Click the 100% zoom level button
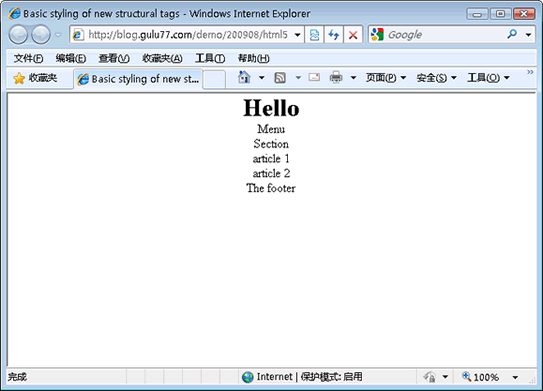The width and height of the screenshot is (543, 391). (481, 377)
